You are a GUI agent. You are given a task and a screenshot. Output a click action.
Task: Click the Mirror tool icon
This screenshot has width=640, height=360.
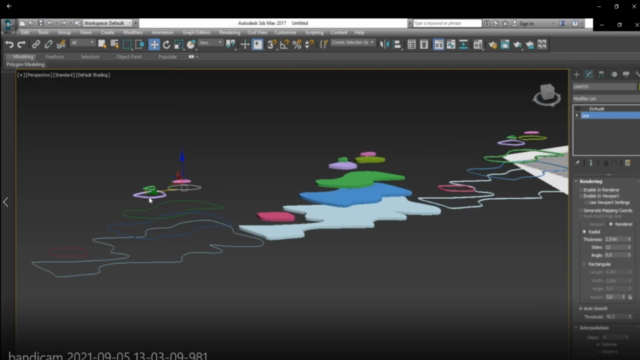pyautogui.click(x=384, y=44)
